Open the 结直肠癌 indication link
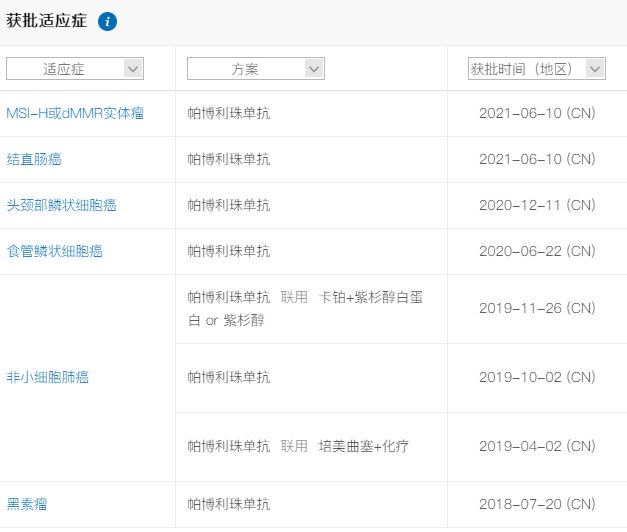The width and height of the screenshot is (627, 532). click(34, 160)
